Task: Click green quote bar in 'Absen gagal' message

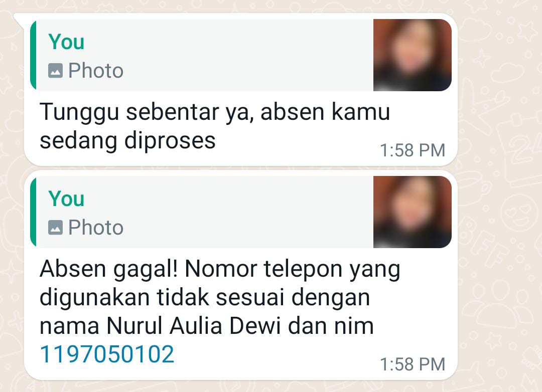Action: [x=33, y=212]
